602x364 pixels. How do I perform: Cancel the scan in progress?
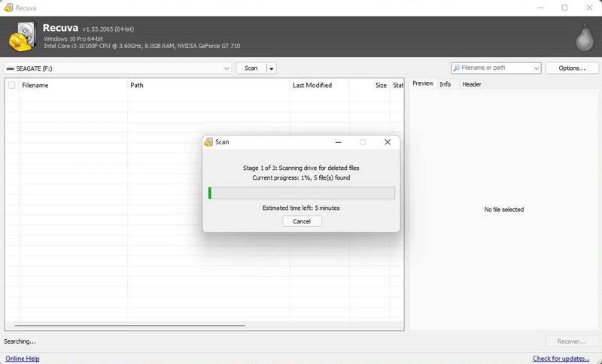[x=302, y=221]
